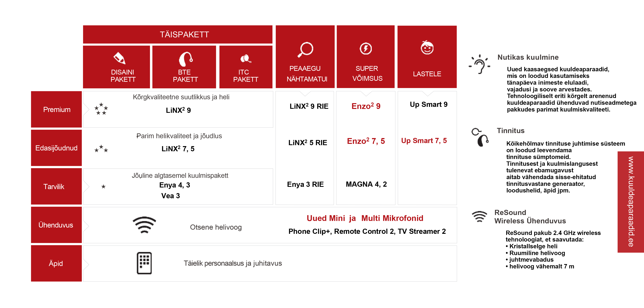644x308 pixels.
Task: Open the www.kuuldeaparaadid.ee link
Action: [631, 202]
